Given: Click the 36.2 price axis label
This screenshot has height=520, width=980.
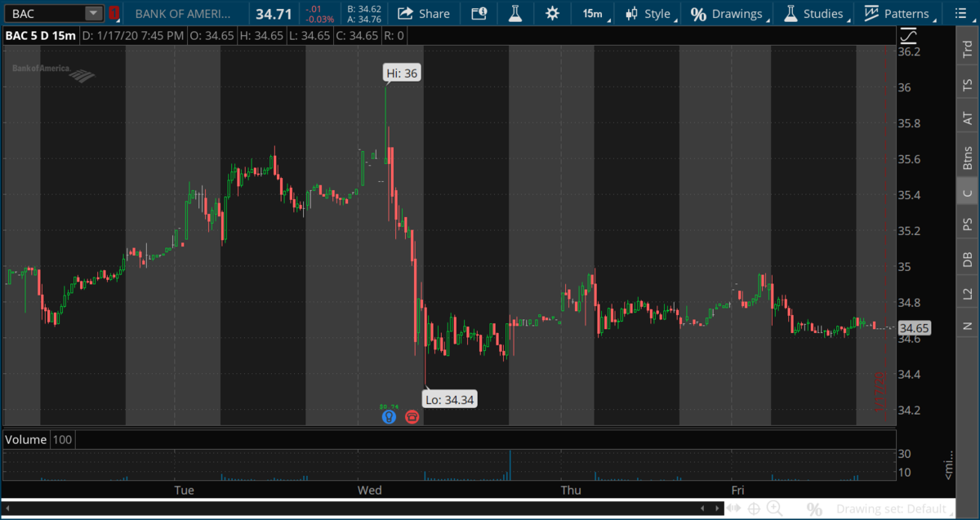Looking at the screenshot, I should pyautogui.click(x=909, y=51).
